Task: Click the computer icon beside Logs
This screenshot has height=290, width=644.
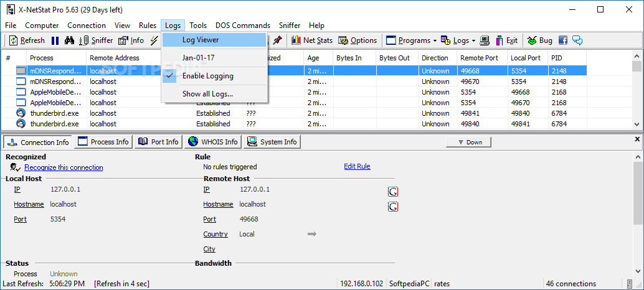Action: [485, 40]
